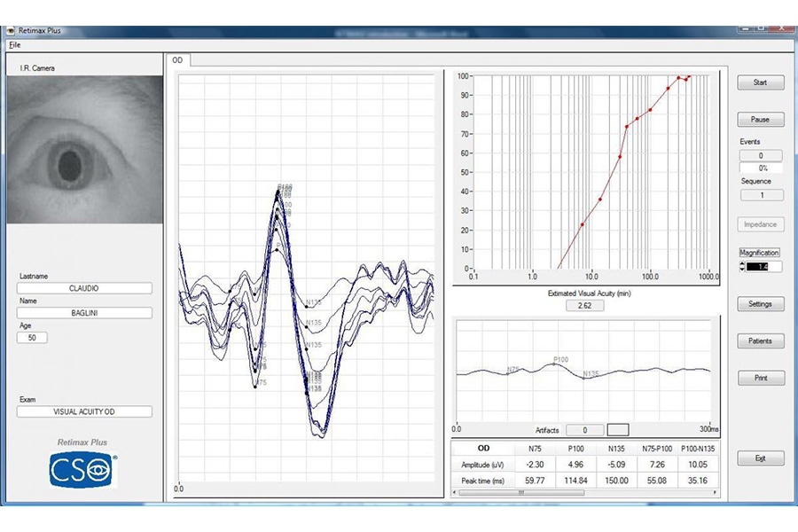The height and width of the screenshot is (532, 798).
Task: Click the peak time cell 35.16
Action: pos(698,480)
